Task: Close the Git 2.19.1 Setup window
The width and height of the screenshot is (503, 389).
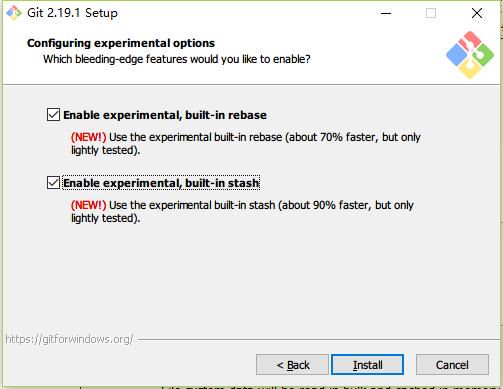Action: point(477,13)
